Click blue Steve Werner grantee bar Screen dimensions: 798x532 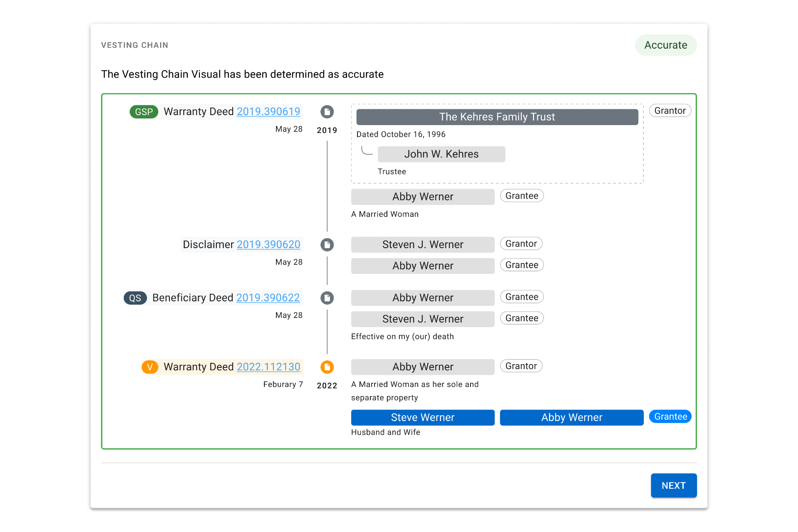click(423, 417)
